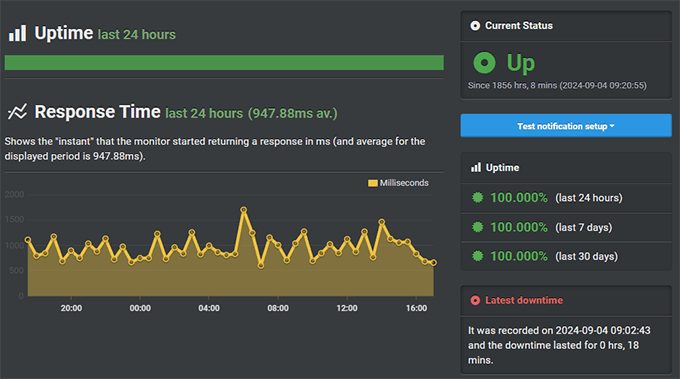
Task: Click the first data point on response chart
Action: pos(28,239)
